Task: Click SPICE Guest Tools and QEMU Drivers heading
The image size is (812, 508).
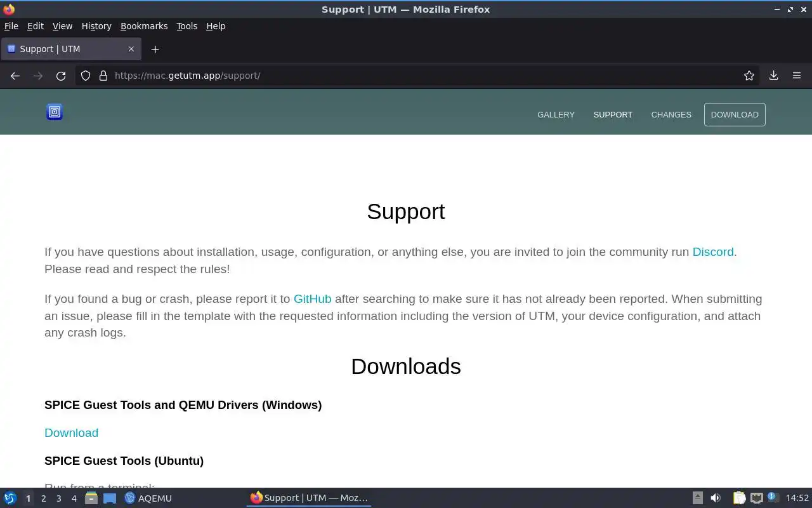Action: click(183, 405)
